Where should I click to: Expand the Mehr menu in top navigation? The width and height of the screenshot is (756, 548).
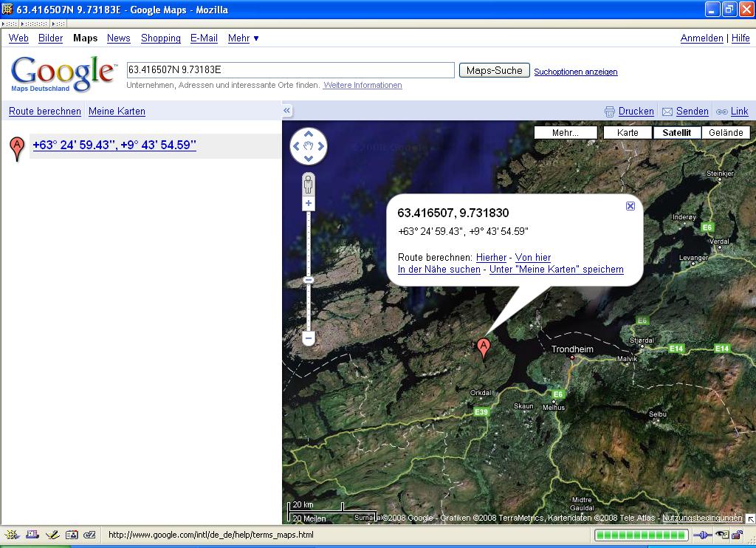pos(243,38)
